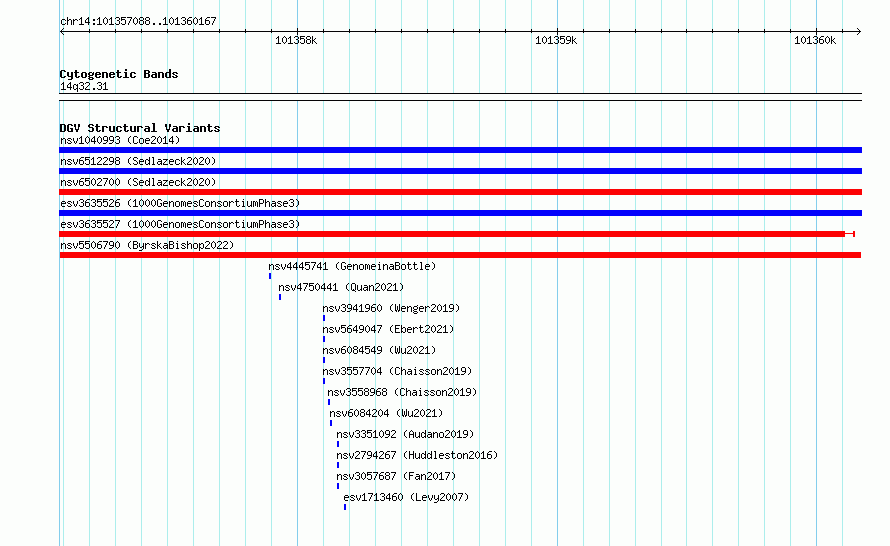The height and width of the screenshot is (546, 890).
Task: Click the thin red whisker ending esv3635527's bar
Action: [x=850, y=234]
